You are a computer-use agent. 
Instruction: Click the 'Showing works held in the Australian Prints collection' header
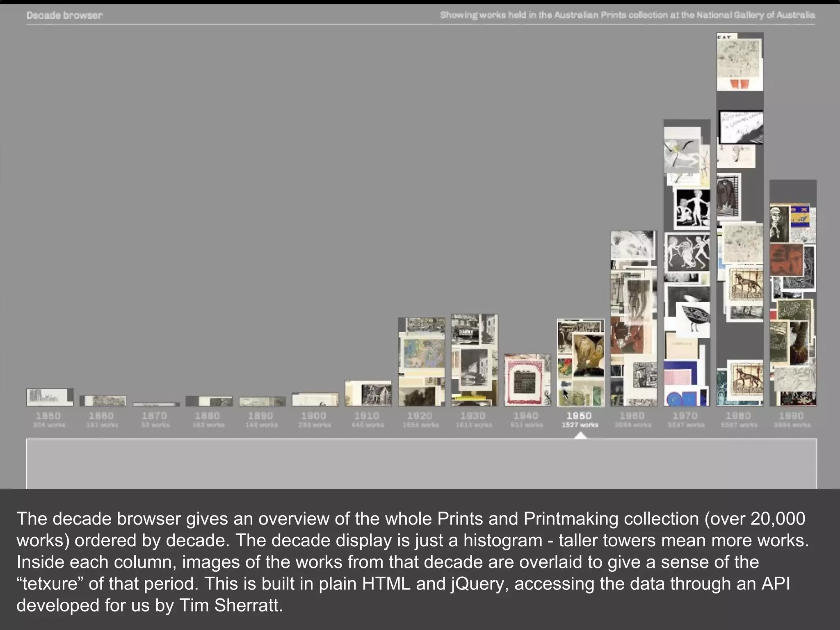[x=627, y=15]
